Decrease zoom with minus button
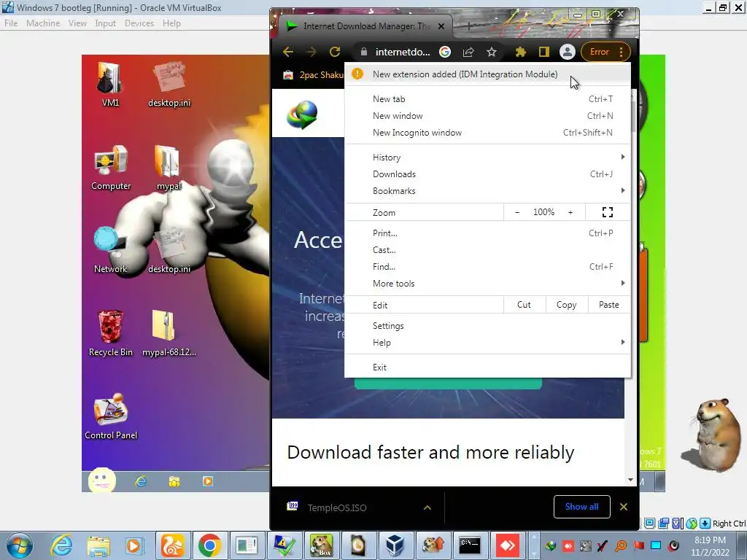The height and width of the screenshot is (560, 747). tap(517, 212)
